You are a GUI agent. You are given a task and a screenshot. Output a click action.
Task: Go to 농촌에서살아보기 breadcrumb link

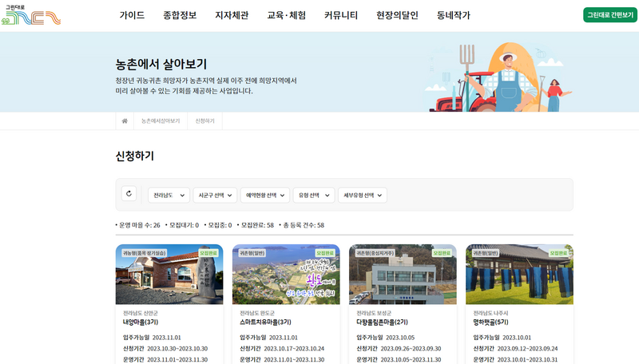pos(161,121)
